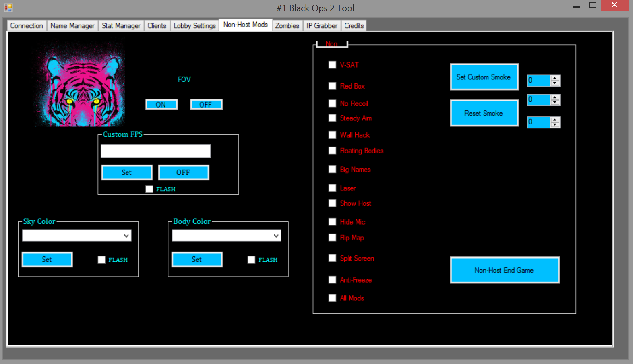Decrease the third smoke value spinner
Viewport: 633px width, 364px height.
pos(555,124)
